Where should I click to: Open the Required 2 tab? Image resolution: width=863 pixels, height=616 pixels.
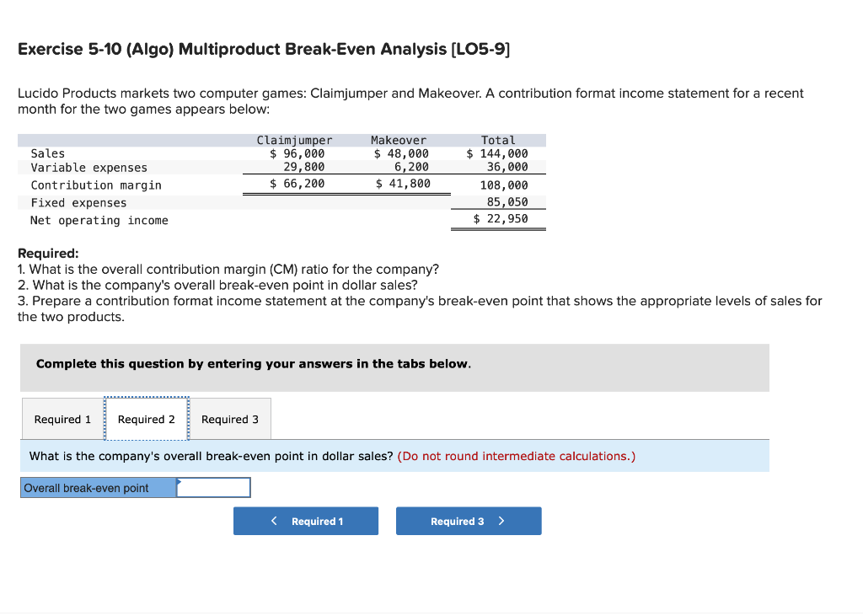pyautogui.click(x=147, y=419)
